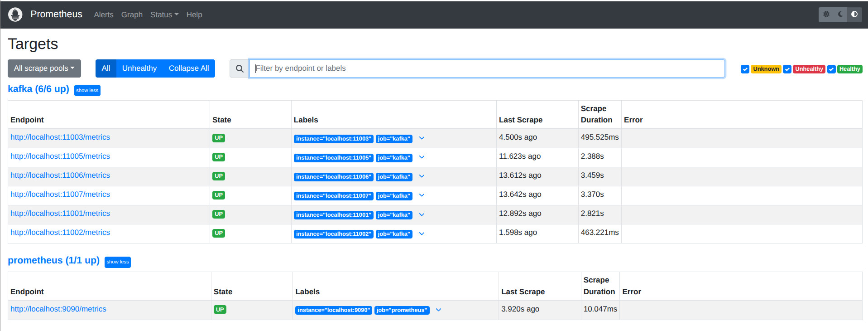Click the Unknown yellow filter badge
Viewport: 868px width, 331px height.
(x=766, y=69)
